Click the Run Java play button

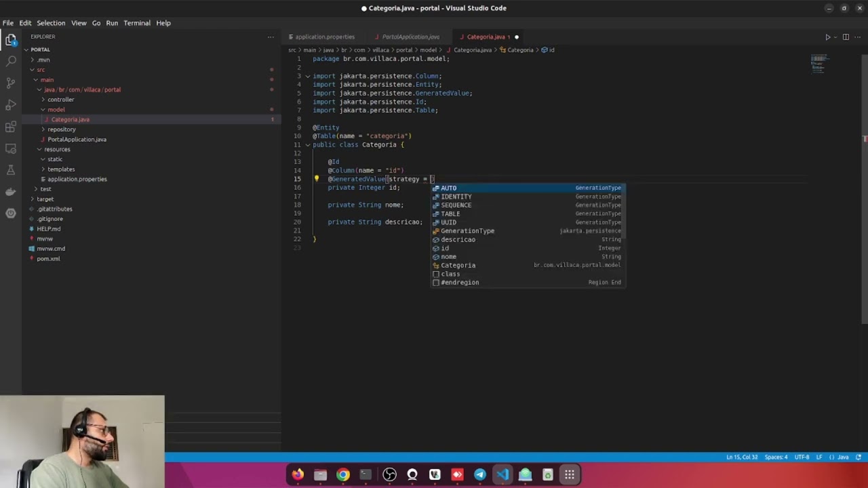point(827,37)
